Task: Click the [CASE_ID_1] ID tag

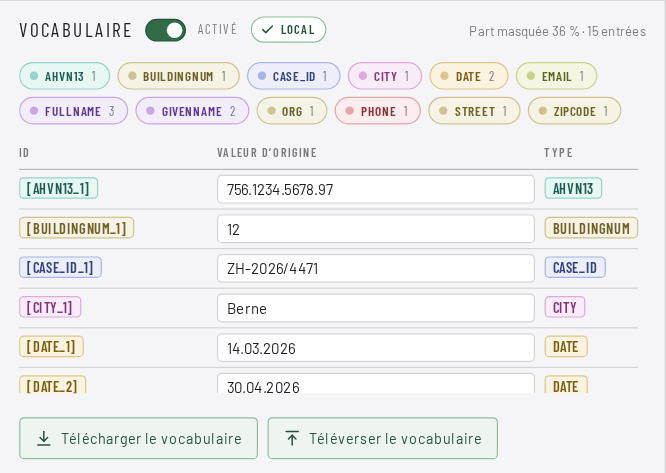Action: click(60, 267)
